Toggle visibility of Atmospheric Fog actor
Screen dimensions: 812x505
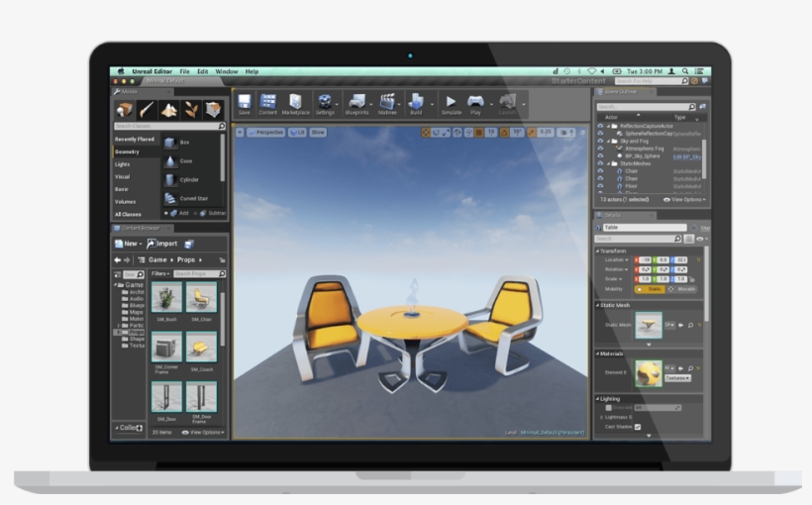[600, 149]
